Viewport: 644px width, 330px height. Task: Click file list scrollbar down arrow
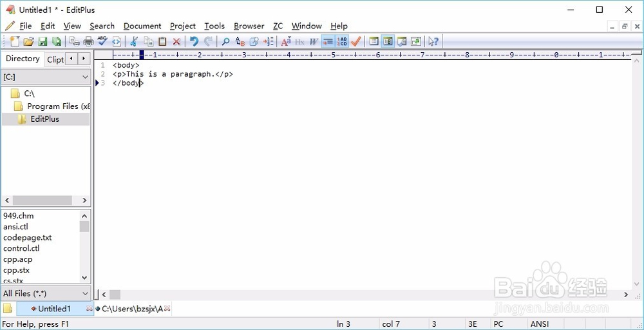point(84,278)
